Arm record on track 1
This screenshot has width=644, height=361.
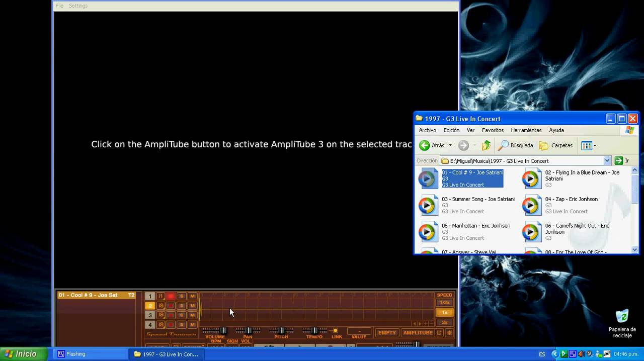tap(171, 296)
